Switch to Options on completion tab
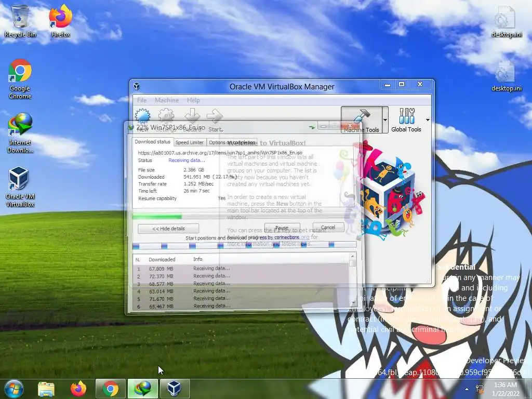 coord(232,142)
